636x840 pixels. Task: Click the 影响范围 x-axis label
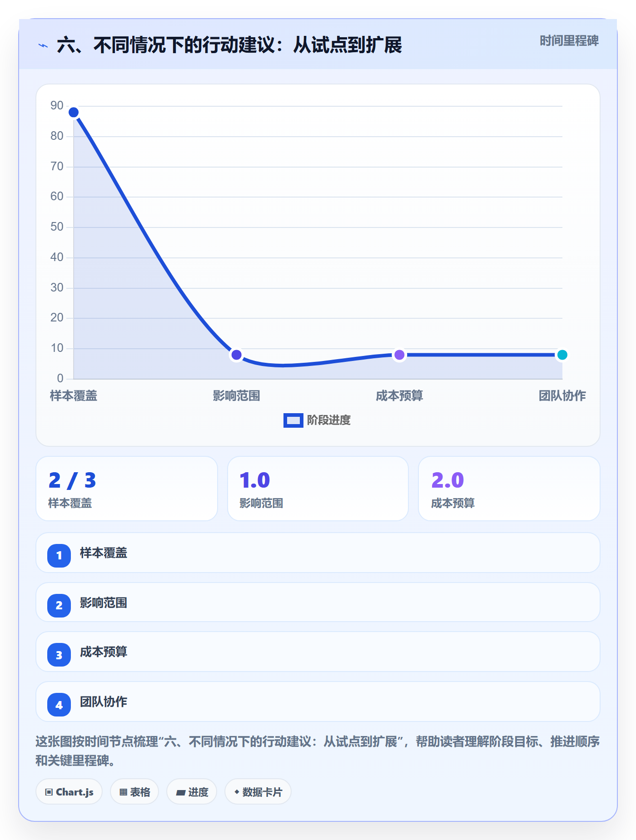(x=236, y=395)
